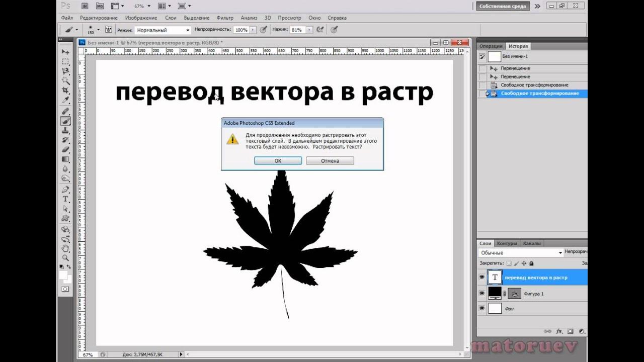Open the layer blend mode 'Обычные' dropdown
Screen dimensions: 644x362
(x=521, y=253)
